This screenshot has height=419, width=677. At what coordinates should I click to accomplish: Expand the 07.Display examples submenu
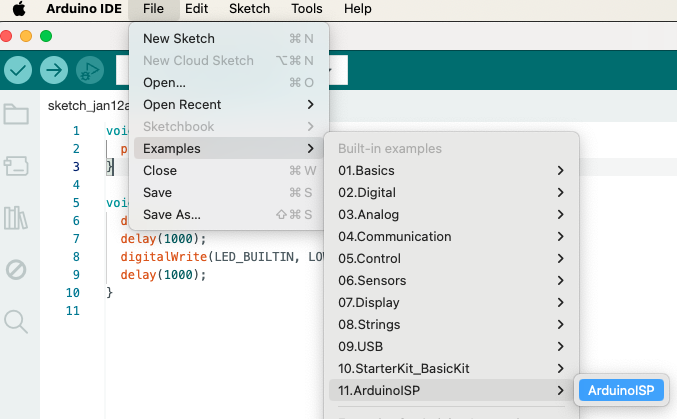click(451, 303)
